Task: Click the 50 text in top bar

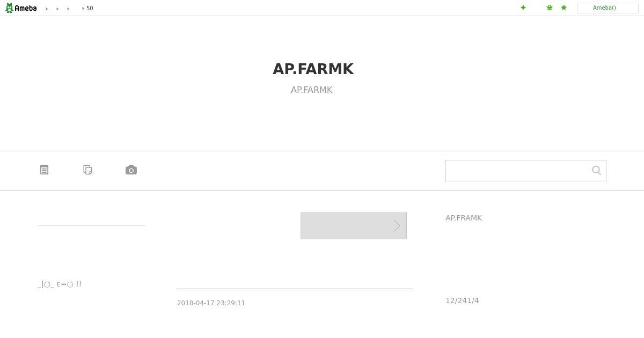Action: pyautogui.click(x=90, y=9)
